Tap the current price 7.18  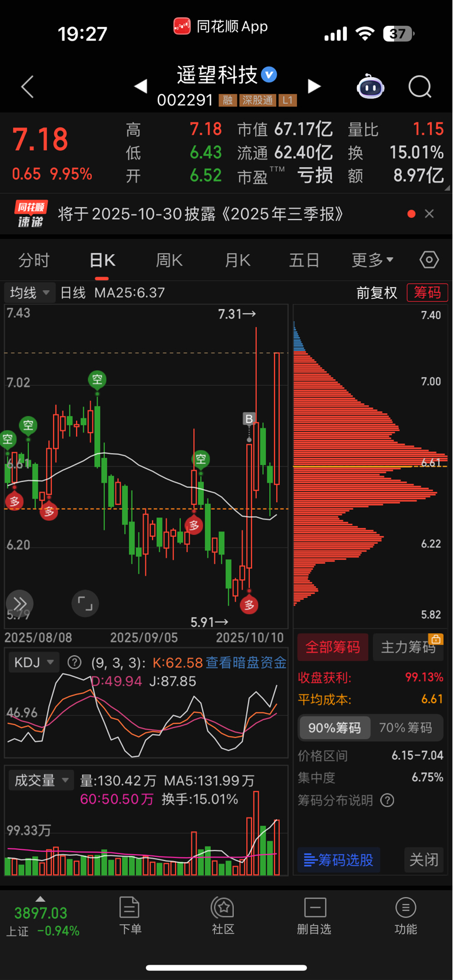point(40,140)
